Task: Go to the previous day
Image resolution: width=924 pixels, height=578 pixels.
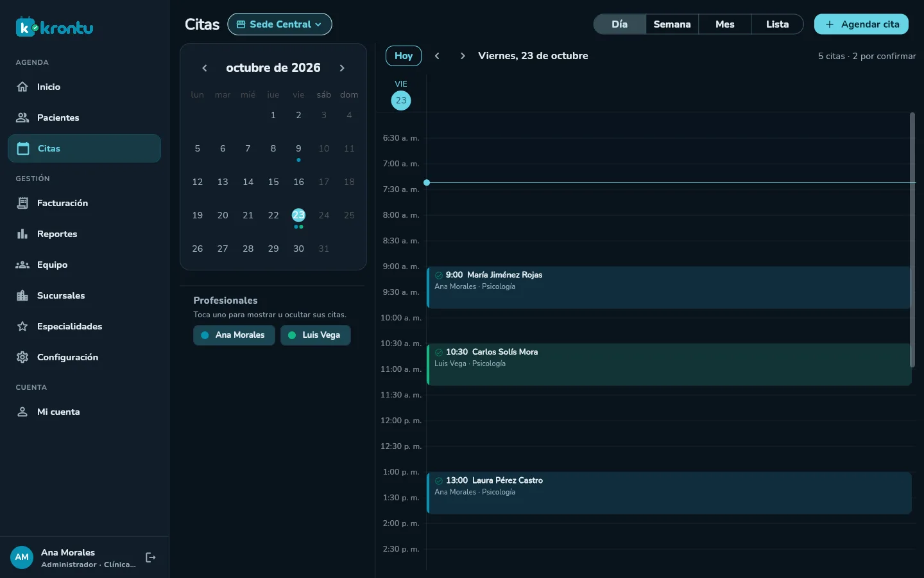Action: coord(437,56)
